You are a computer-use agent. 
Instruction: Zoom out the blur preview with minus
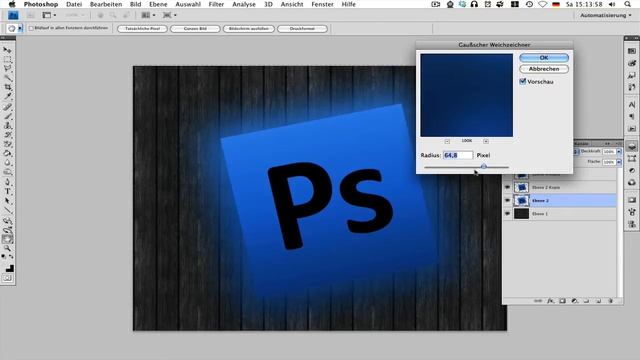[447, 141]
